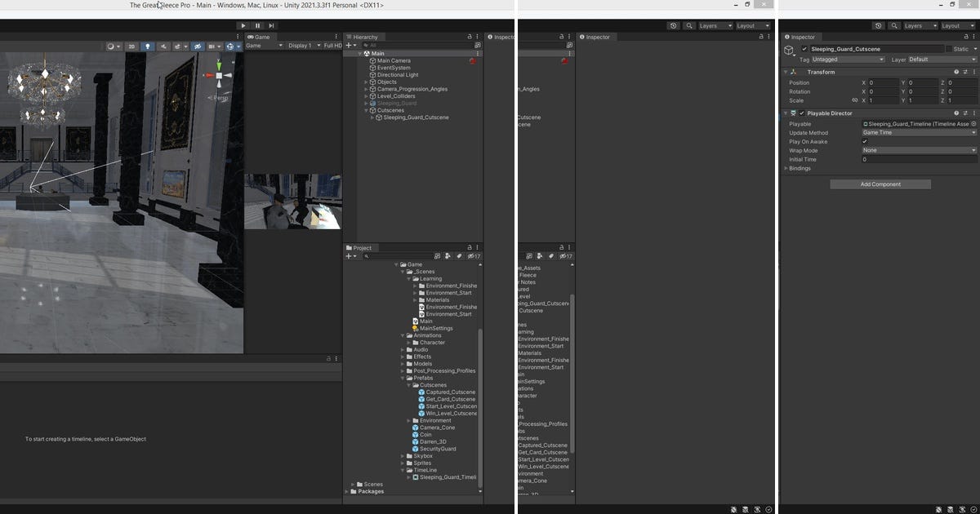Lock the Inspector with the padlock icon
This screenshot has width=980, height=514.
pyautogui.click(x=964, y=36)
